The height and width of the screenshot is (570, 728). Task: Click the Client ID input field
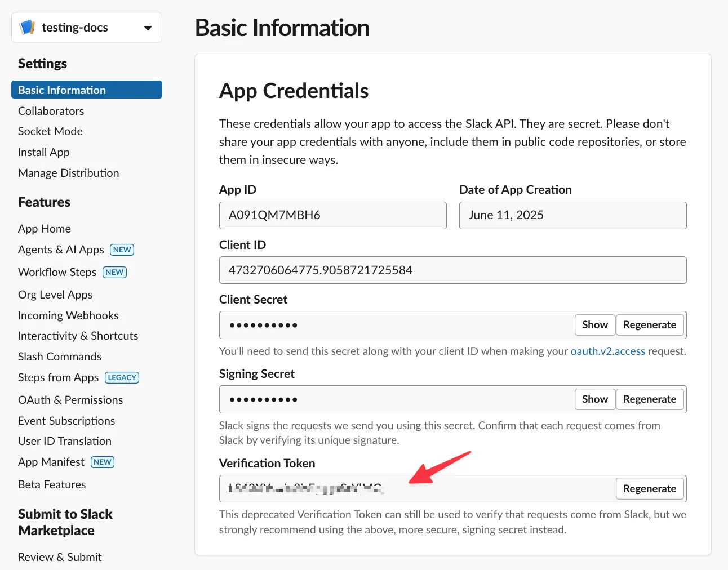click(452, 270)
